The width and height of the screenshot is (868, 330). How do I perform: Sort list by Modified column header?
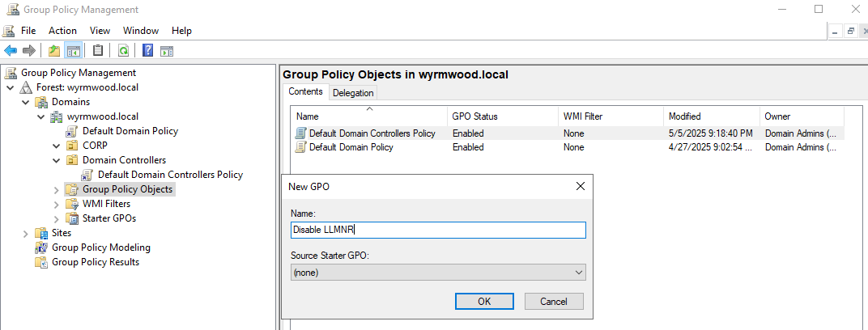[x=684, y=116]
